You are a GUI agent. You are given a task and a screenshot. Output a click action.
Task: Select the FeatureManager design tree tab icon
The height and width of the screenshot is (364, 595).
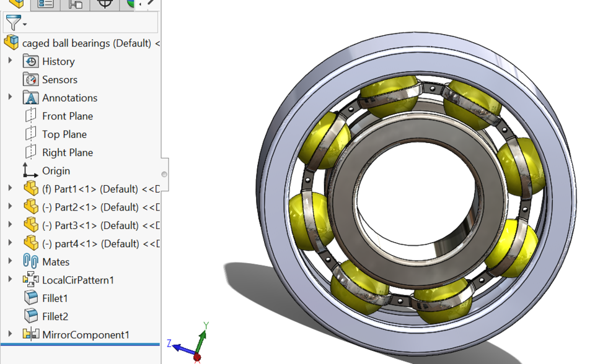(x=17, y=4)
